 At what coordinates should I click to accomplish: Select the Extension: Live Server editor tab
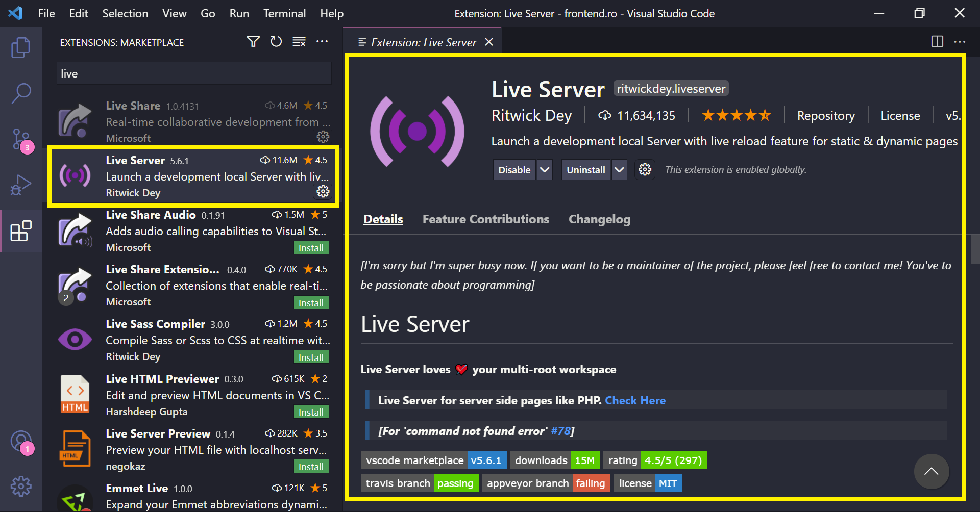tap(423, 42)
